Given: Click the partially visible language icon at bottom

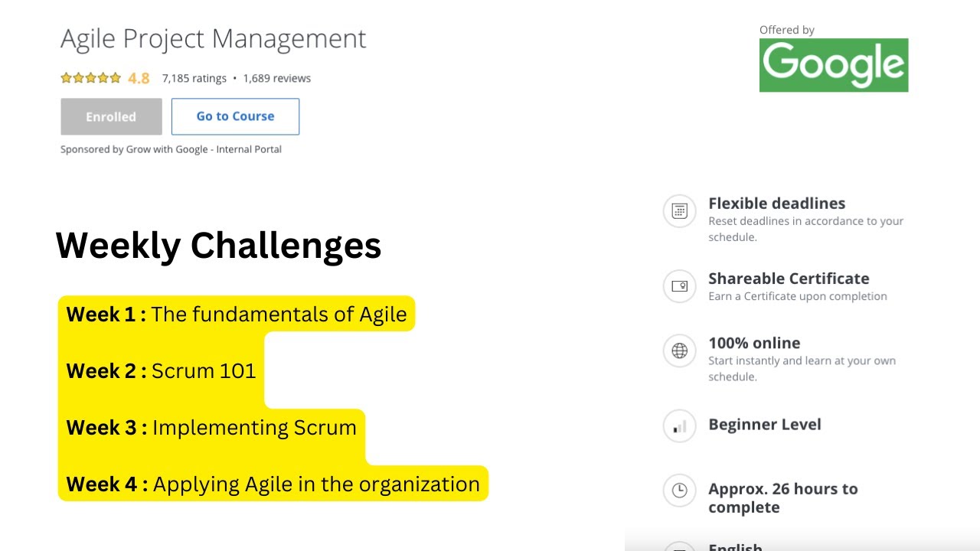Looking at the screenshot, I should (x=679, y=546).
